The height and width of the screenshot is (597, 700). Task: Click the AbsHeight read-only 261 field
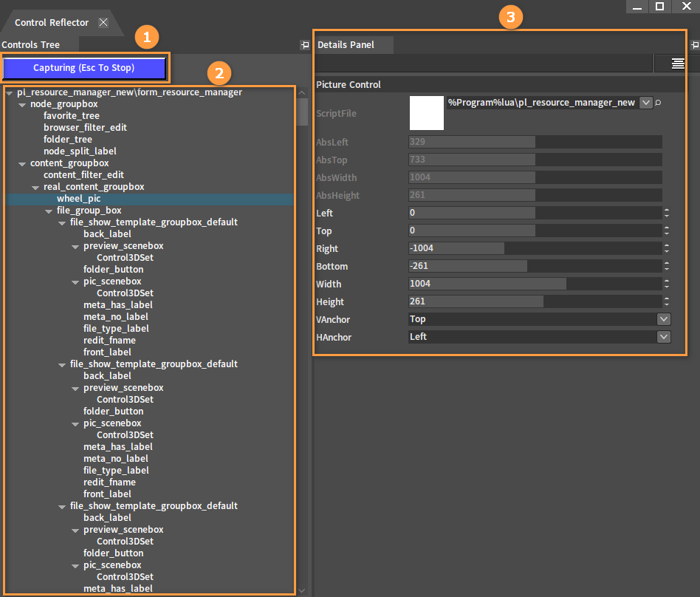click(535, 195)
